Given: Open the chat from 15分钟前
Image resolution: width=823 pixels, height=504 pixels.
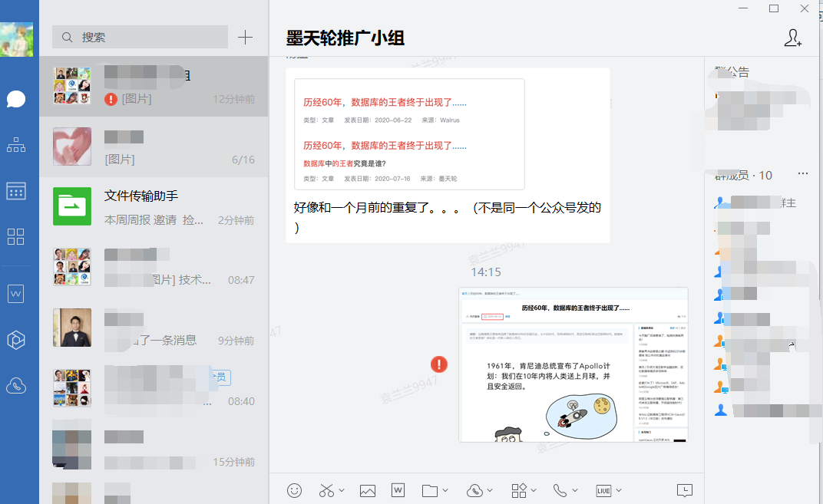Looking at the screenshot, I should [x=154, y=449].
